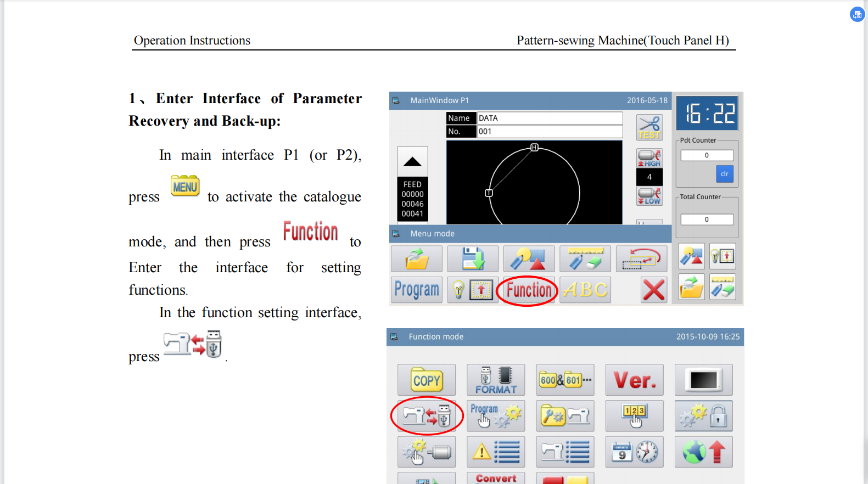The width and height of the screenshot is (868, 484).
Task: Click the save floppy-disk icon in Menu mode
Action: [x=473, y=258]
